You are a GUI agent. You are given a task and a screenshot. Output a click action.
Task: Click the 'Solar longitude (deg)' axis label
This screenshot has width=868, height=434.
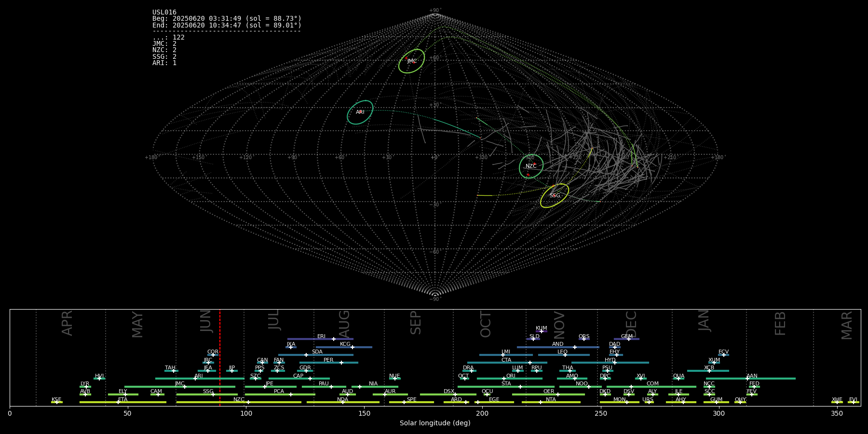435,423
